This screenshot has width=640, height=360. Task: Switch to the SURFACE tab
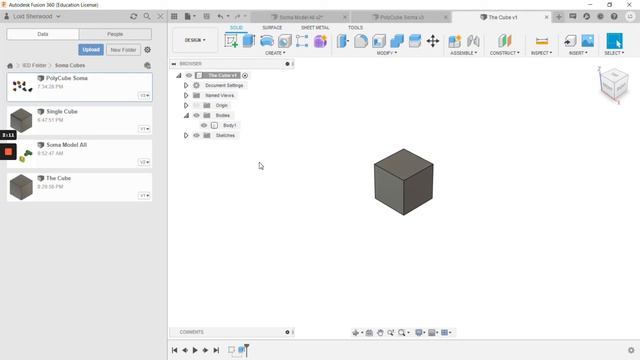click(272, 28)
